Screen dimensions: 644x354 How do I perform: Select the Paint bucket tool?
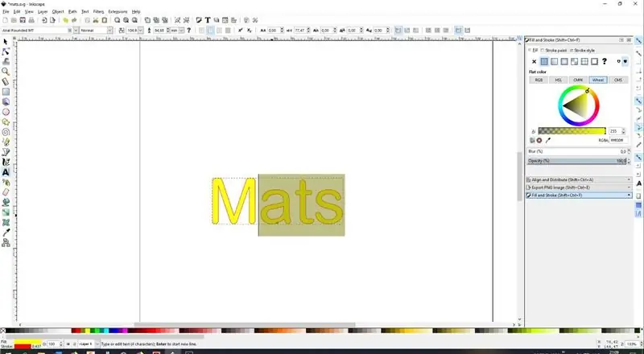[x=6, y=202]
